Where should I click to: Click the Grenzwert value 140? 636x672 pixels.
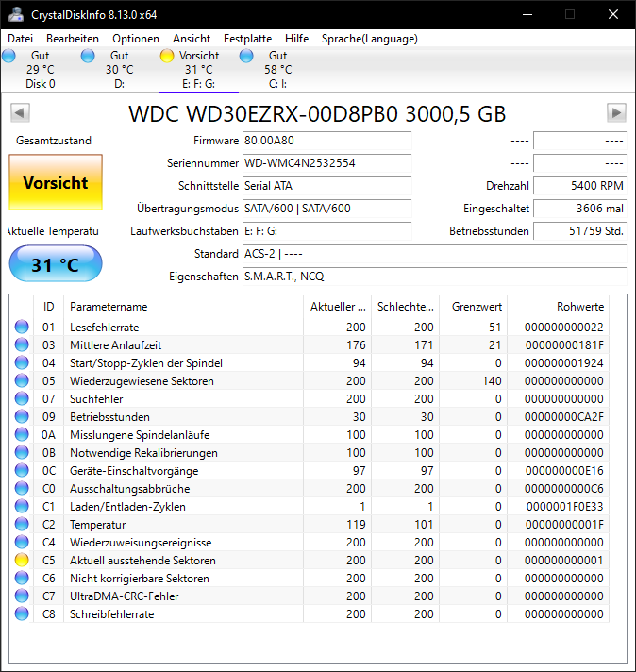click(492, 381)
